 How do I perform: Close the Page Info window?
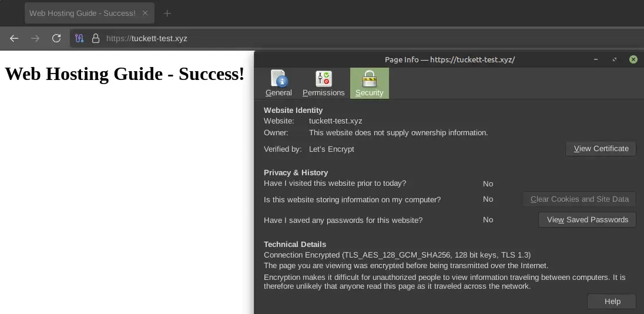pyautogui.click(x=633, y=59)
